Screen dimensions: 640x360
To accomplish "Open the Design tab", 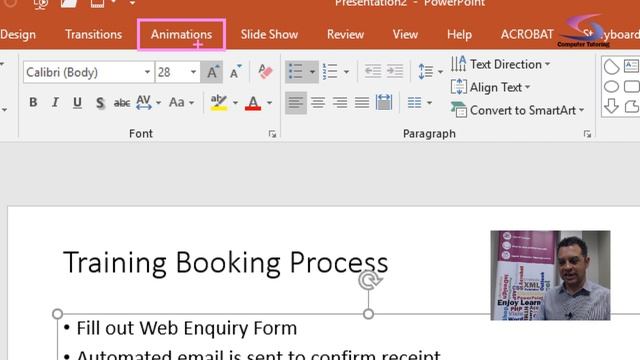I will click(x=18, y=34).
